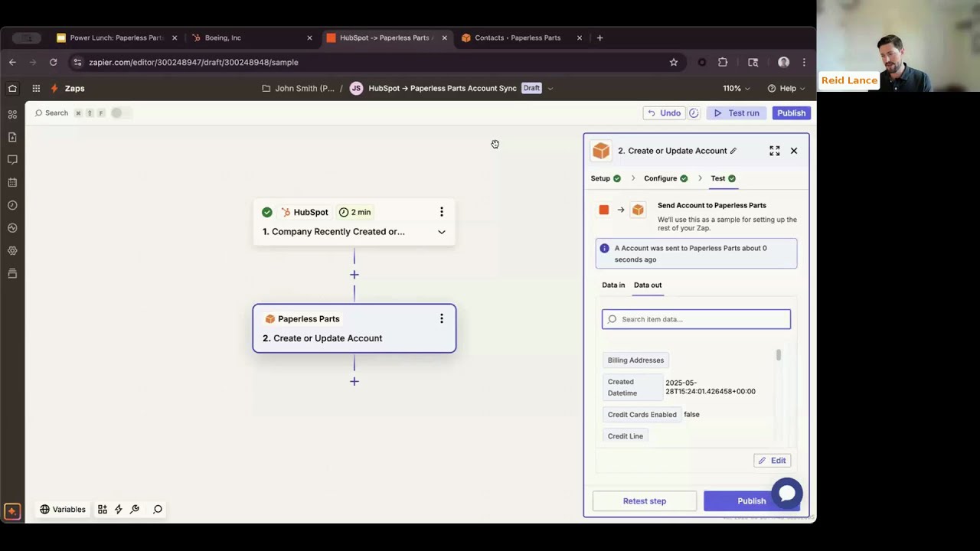Open the support chat bubble
Image resolution: width=980 pixels, height=551 pixels.
(x=787, y=494)
